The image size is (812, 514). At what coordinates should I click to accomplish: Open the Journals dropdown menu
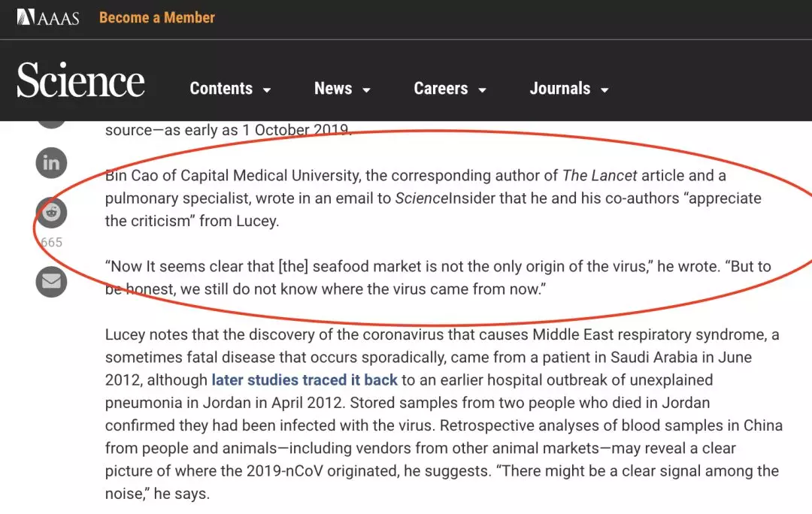(569, 89)
